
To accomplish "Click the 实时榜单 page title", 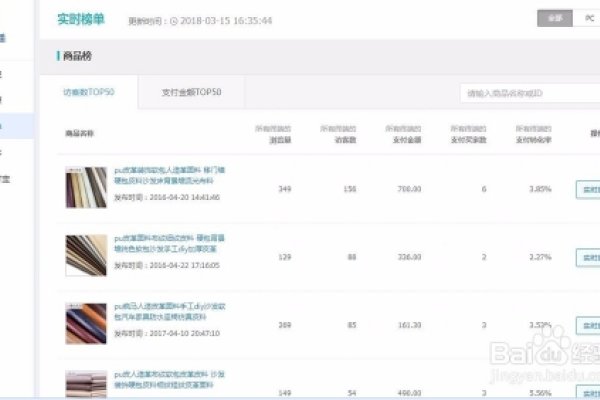I will [x=81, y=19].
